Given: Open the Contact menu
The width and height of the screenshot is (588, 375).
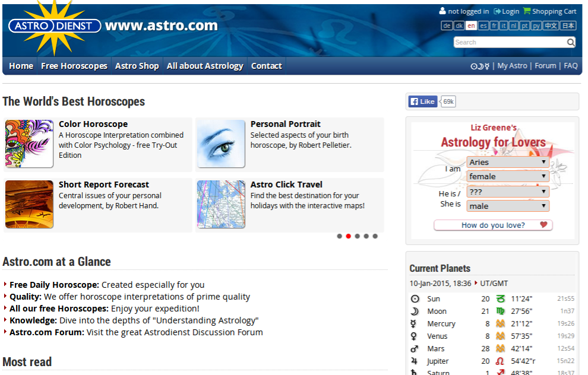Looking at the screenshot, I should click(267, 66).
